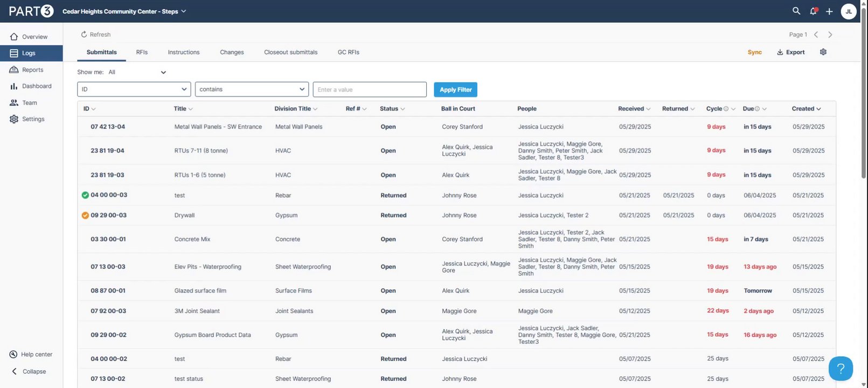Open the contains operator dropdown

coord(252,89)
